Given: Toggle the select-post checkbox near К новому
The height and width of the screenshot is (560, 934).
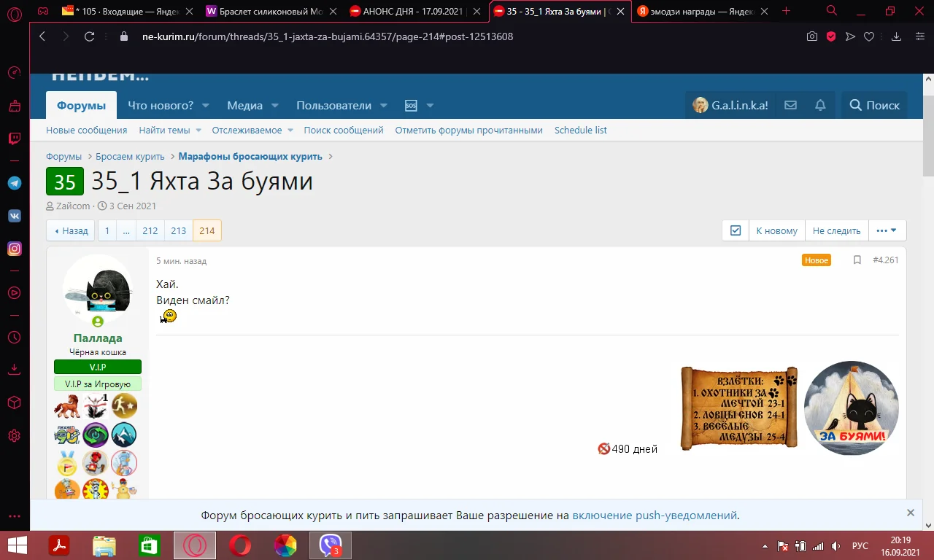Looking at the screenshot, I should pyautogui.click(x=735, y=230).
